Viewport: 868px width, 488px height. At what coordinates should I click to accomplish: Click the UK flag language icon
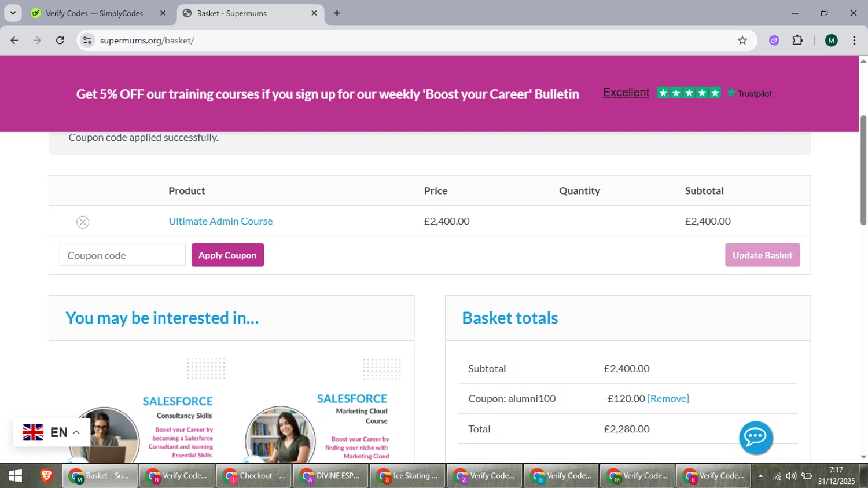point(33,432)
